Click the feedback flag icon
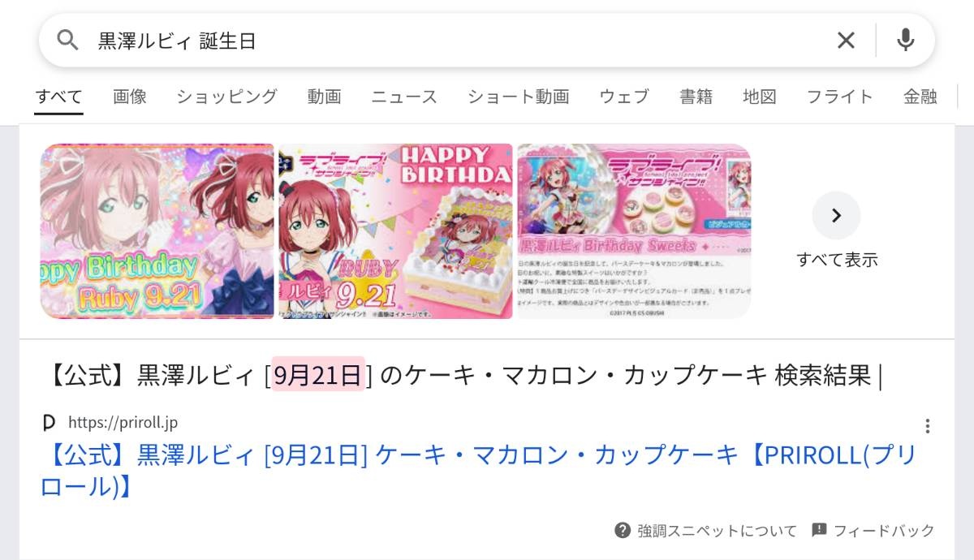This screenshot has width=974, height=560. click(x=819, y=530)
